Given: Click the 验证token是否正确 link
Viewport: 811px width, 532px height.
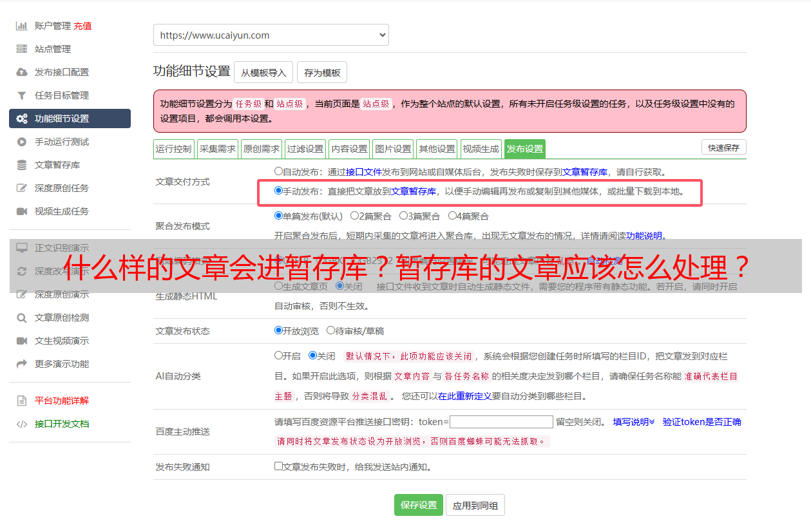Looking at the screenshot, I should 701,423.
